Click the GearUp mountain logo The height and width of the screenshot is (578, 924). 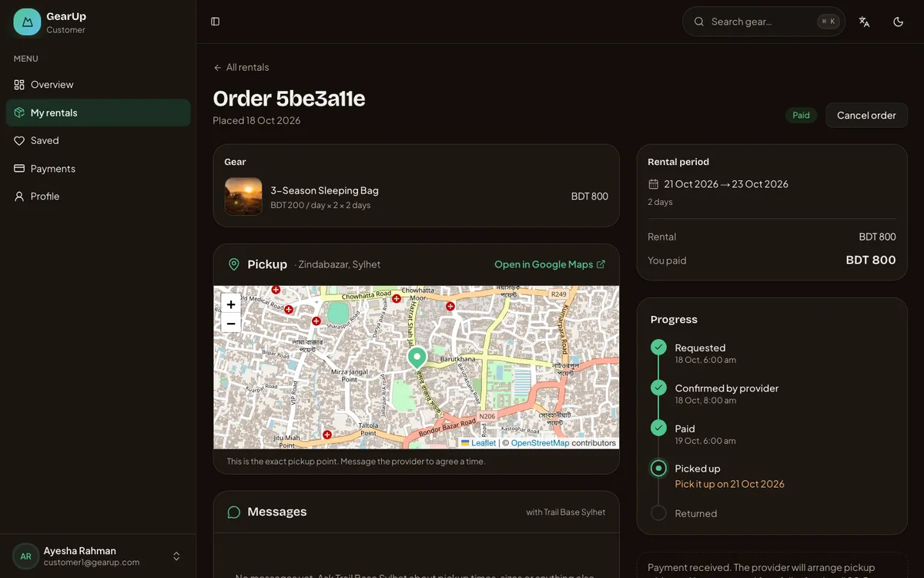pos(27,22)
